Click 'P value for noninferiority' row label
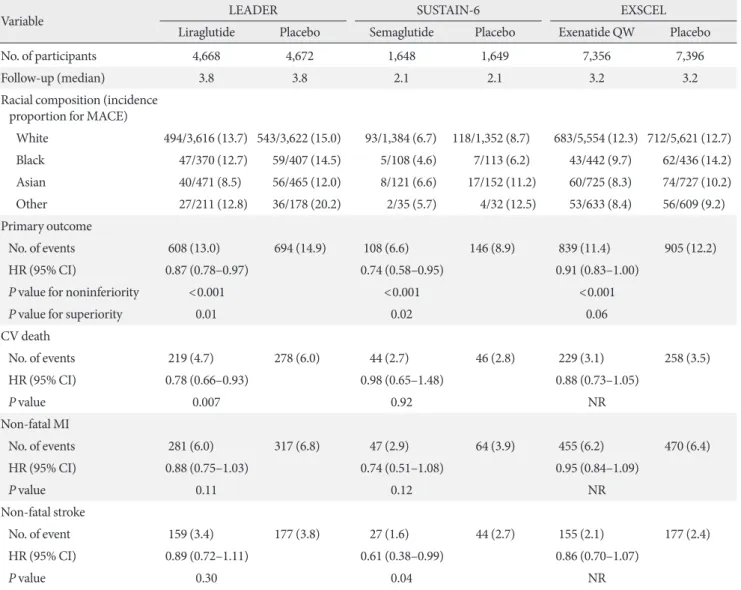Image resolution: width=741 pixels, height=590 pixels. tap(74, 292)
